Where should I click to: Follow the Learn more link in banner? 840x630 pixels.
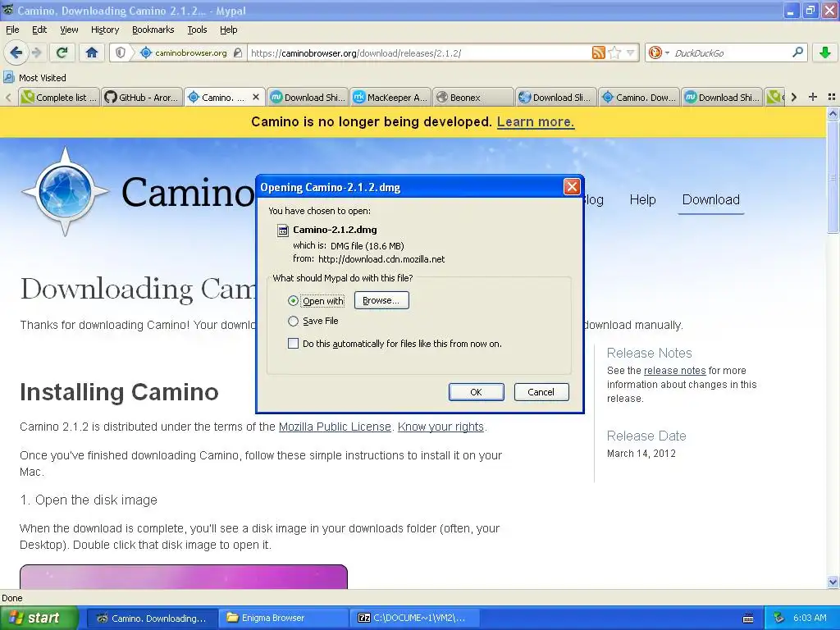tap(535, 122)
